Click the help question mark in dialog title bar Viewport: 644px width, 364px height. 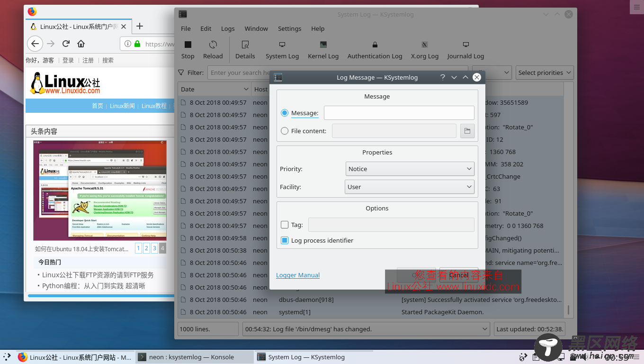[443, 77]
